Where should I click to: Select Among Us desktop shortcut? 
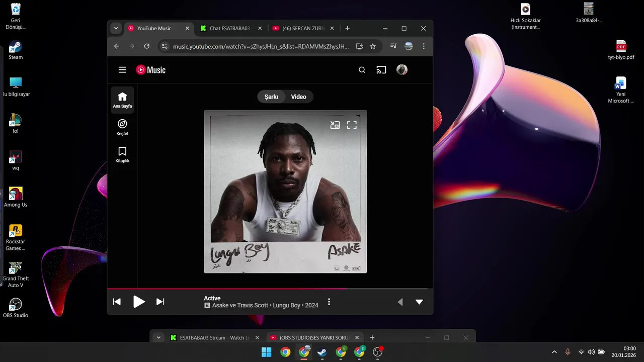(x=16, y=197)
